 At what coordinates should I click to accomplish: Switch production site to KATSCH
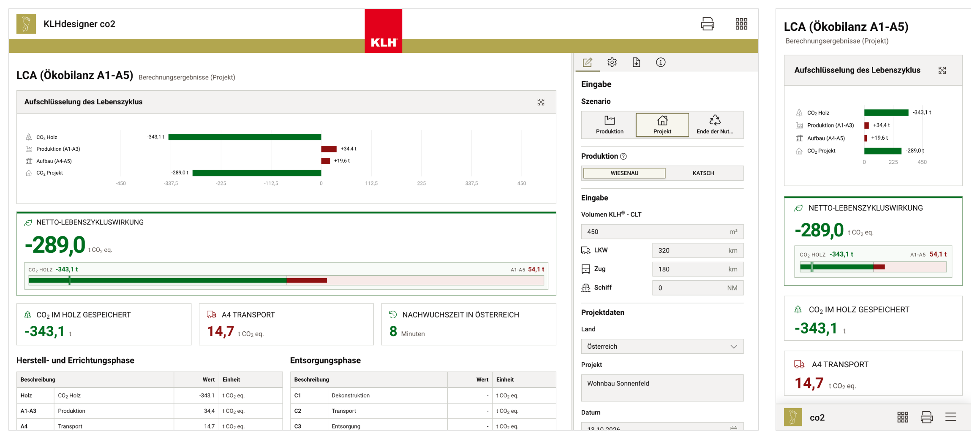click(x=703, y=173)
